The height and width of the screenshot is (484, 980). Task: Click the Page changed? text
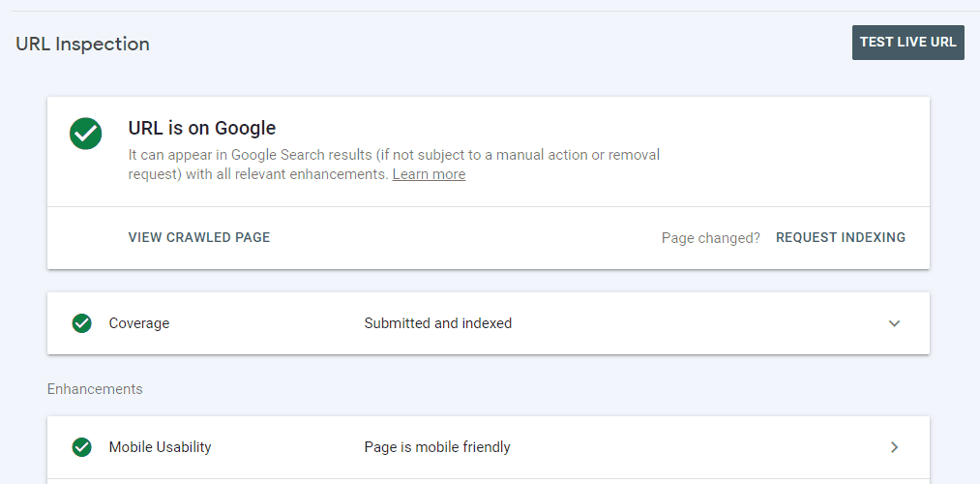click(711, 237)
